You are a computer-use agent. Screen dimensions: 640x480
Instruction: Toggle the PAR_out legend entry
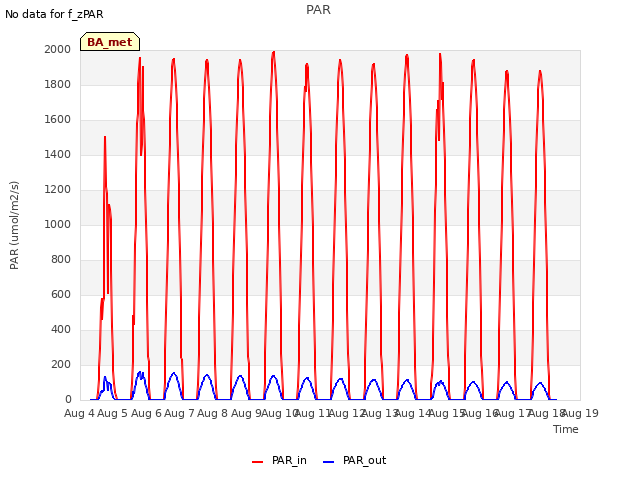pos(354,461)
